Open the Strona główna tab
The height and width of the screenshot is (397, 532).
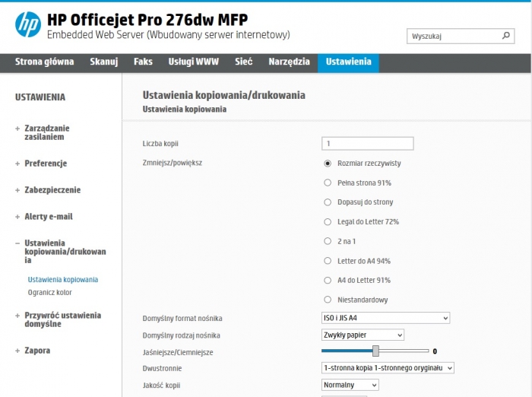(x=44, y=62)
